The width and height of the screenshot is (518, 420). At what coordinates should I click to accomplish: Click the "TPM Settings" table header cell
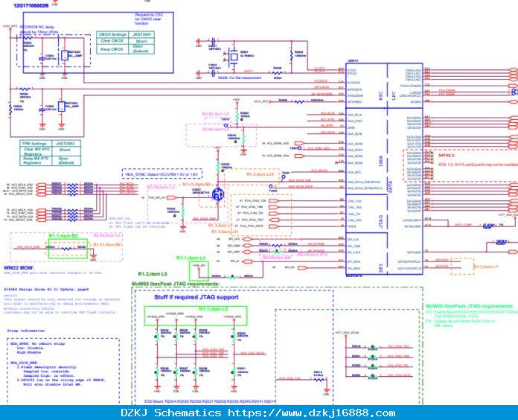point(35,144)
